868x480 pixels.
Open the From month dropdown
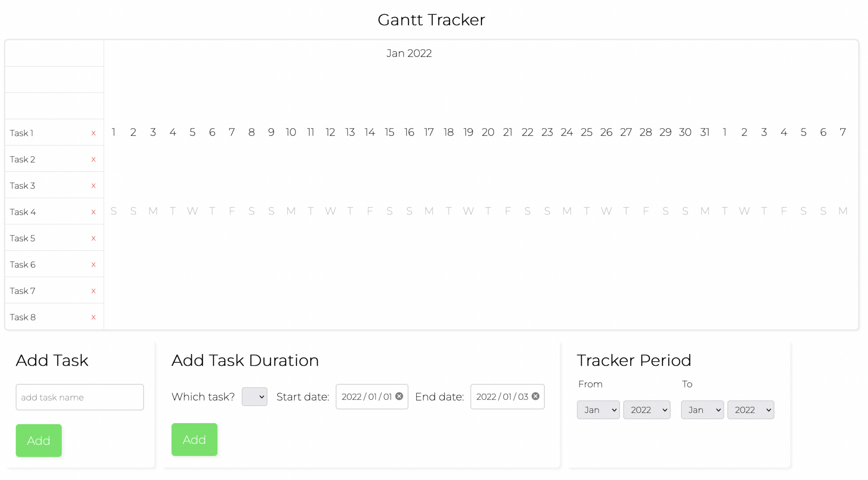point(598,410)
